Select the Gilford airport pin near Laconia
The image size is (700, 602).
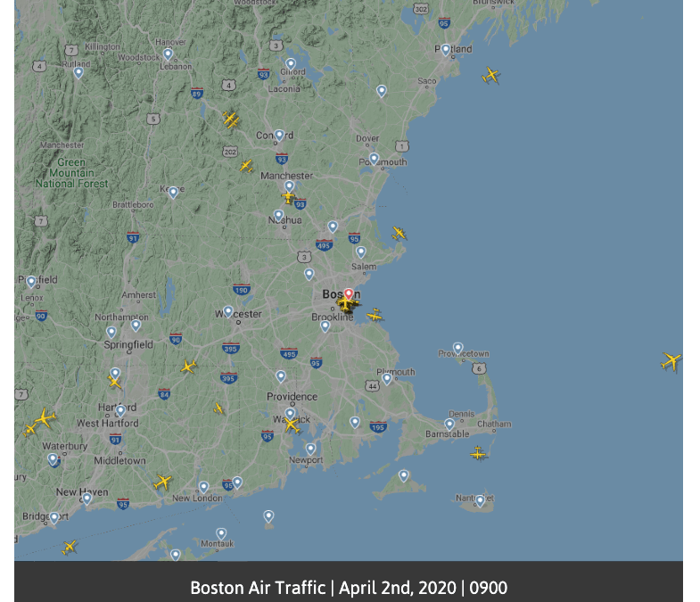coord(291,64)
